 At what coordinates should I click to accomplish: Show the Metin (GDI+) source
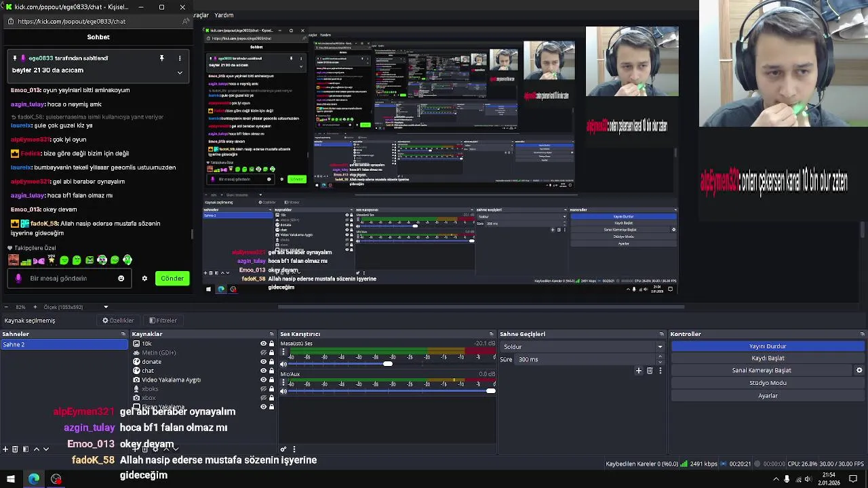[264, 352]
